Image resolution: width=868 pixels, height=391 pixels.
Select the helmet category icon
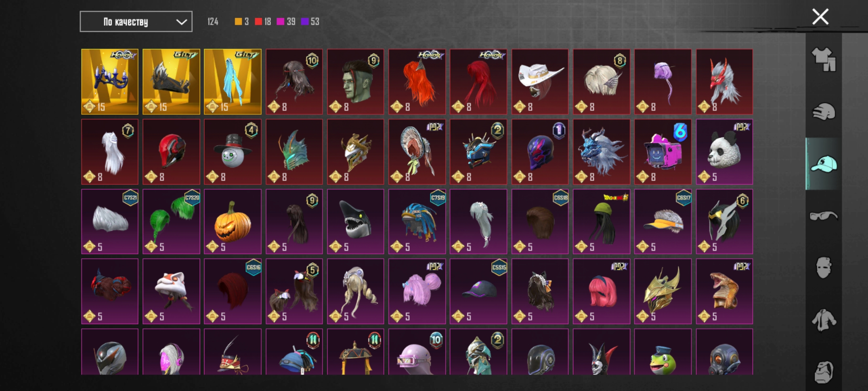(x=824, y=112)
